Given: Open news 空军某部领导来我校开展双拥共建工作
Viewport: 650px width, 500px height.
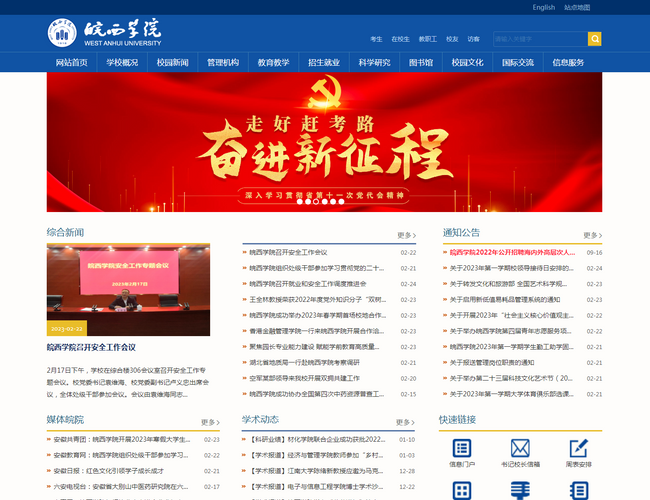Looking at the screenshot, I should point(304,379).
